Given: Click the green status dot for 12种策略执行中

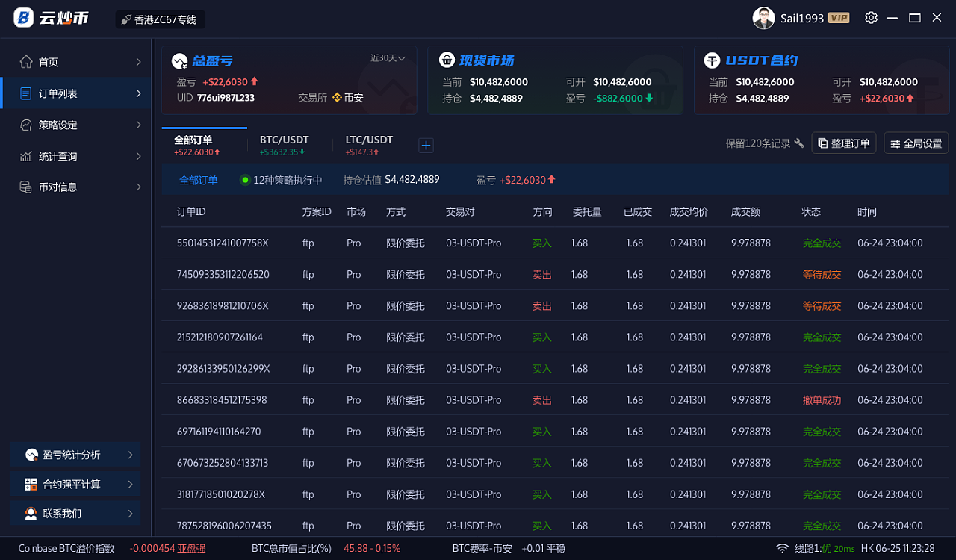Looking at the screenshot, I should tap(245, 180).
